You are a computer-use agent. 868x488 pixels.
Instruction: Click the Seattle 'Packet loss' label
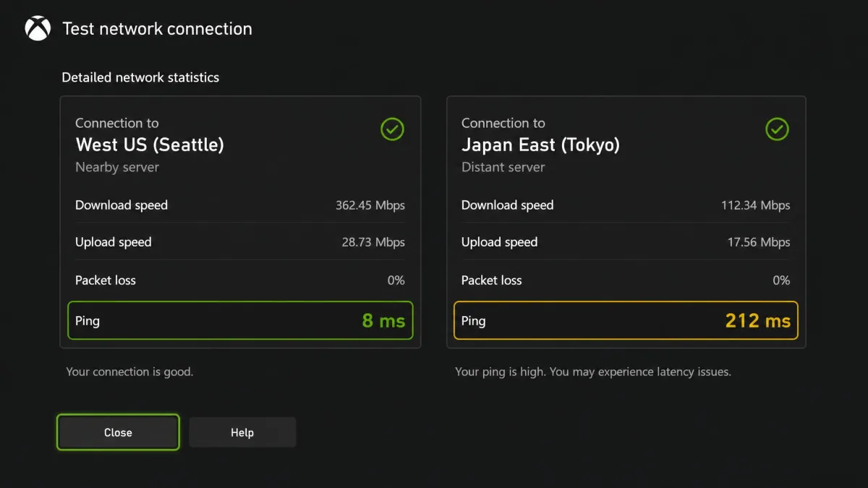click(106, 281)
